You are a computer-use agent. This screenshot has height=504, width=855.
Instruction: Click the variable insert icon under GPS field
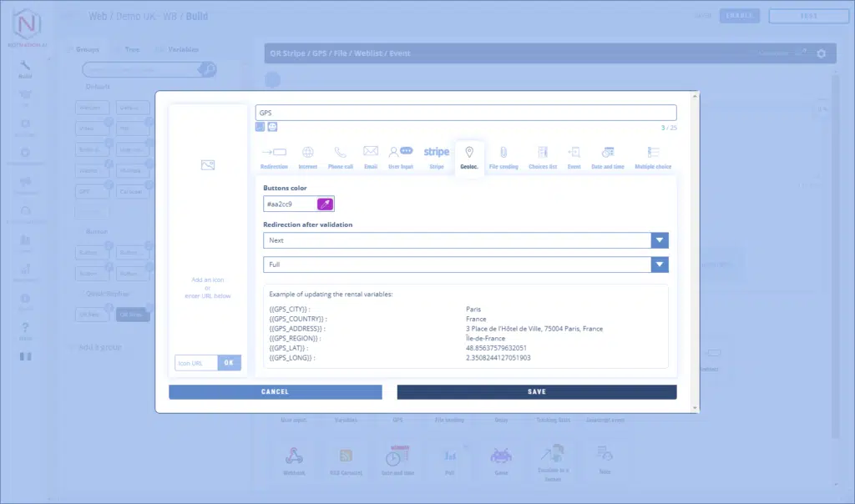[261, 127]
